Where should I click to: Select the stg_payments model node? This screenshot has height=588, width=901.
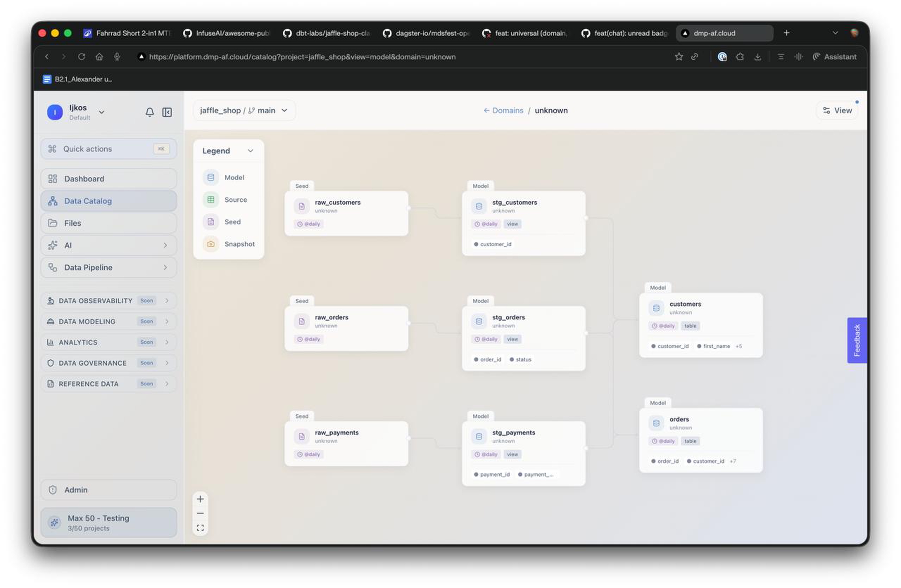point(524,453)
